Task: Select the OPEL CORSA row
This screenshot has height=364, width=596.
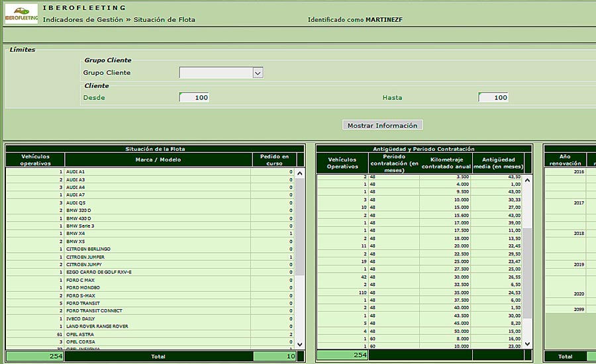Action: pos(150,342)
